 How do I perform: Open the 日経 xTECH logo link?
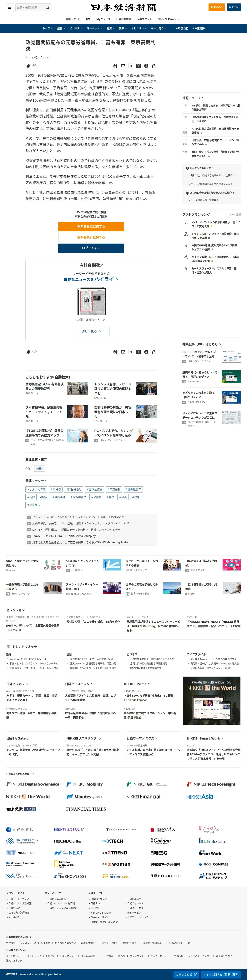coord(113,841)
